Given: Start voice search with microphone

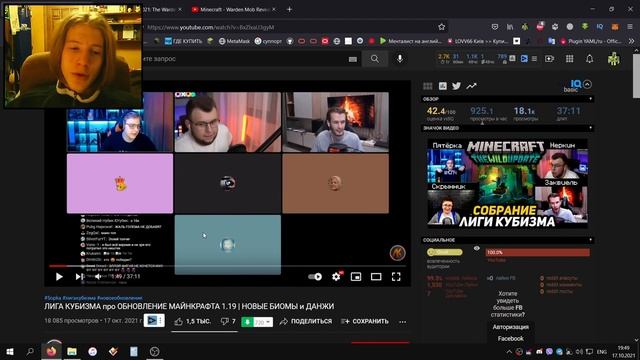Looking at the screenshot, I should (400, 59).
